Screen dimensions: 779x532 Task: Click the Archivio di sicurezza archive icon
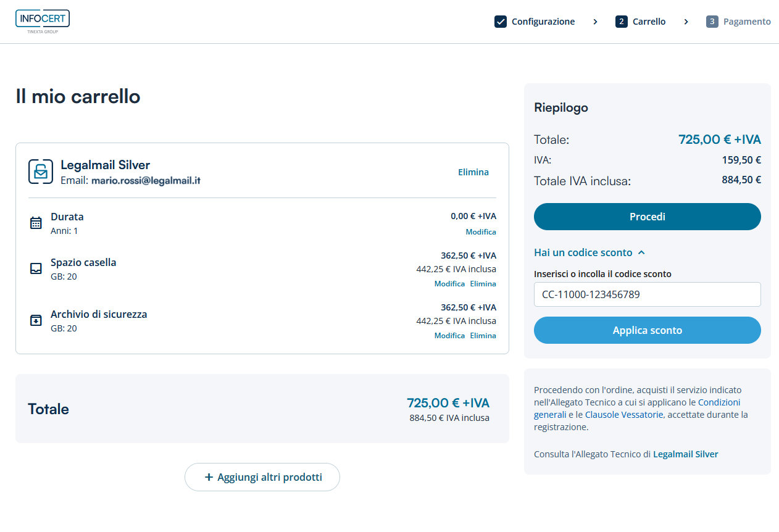coord(36,320)
